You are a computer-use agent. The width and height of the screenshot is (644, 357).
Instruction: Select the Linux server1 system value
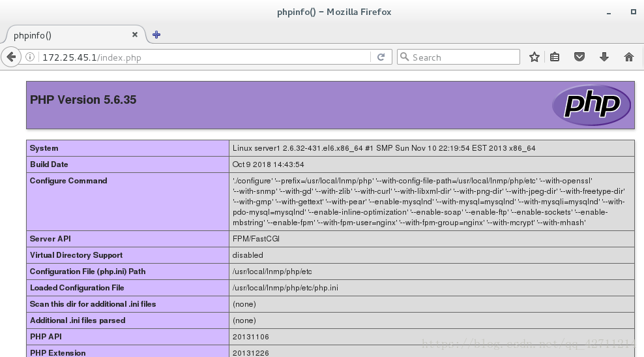[384, 148]
